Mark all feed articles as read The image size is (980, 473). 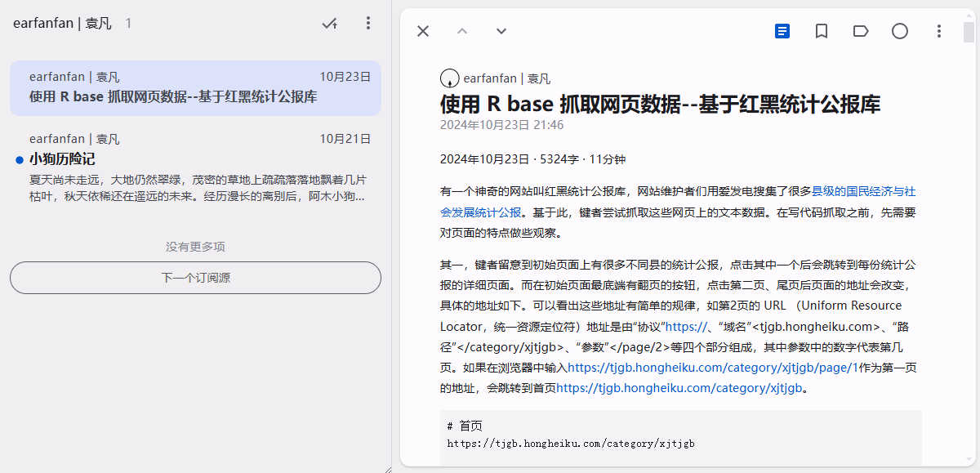pyautogui.click(x=330, y=23)
